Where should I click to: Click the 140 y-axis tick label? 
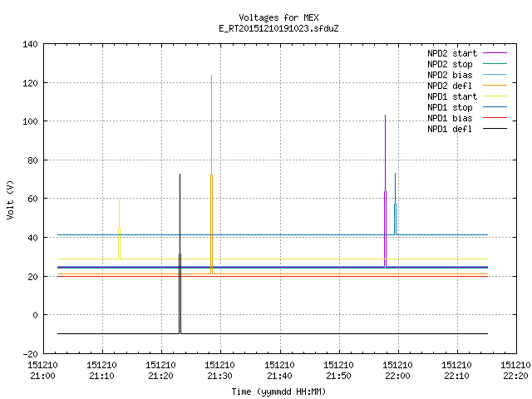[30, 44]
